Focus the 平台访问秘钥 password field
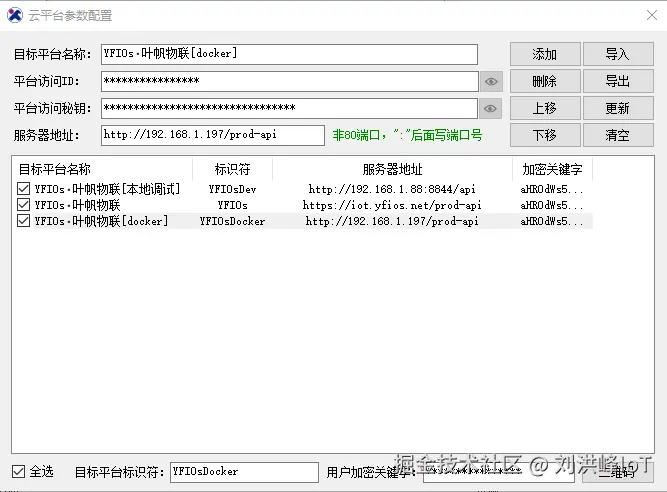This screenshot has width=667, height=492. [x=289, y=108]
